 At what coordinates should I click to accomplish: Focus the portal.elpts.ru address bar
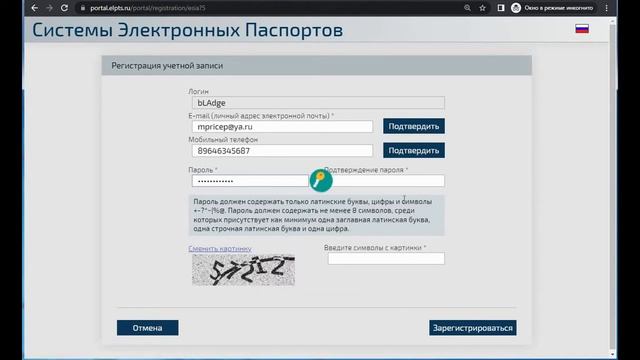(269, 8)
